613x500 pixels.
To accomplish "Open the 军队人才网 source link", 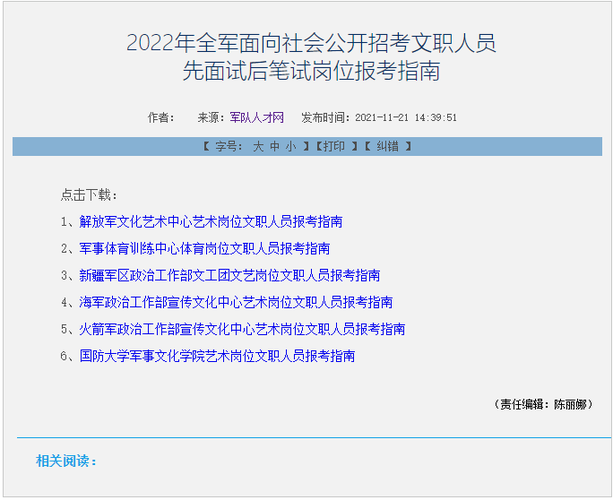I will coord(256,117).
